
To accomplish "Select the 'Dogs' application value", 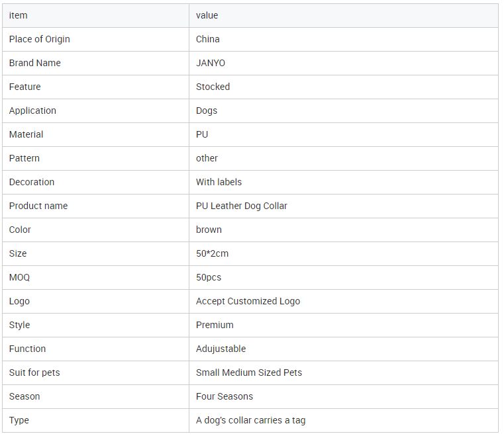I will pos(207,110).
